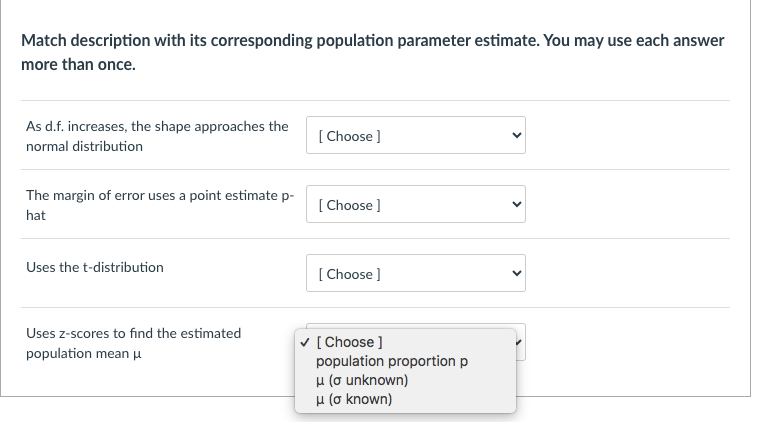Viewport: 762px width, 422px height.
Task: Click the chevron arrow on the margin of error dropdown
Action: click(516, 205)
